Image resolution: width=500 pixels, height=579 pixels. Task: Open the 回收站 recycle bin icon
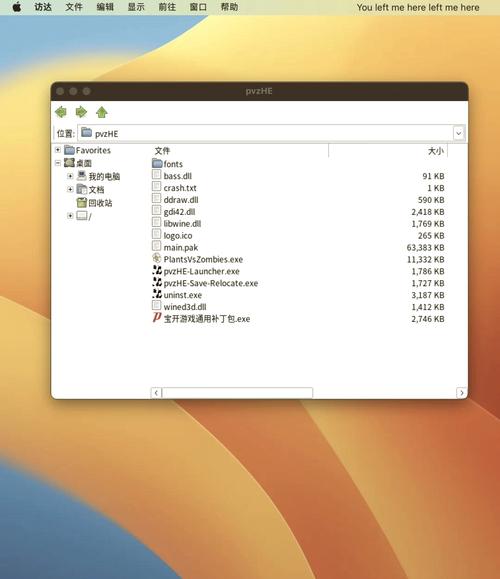(82, 202)
